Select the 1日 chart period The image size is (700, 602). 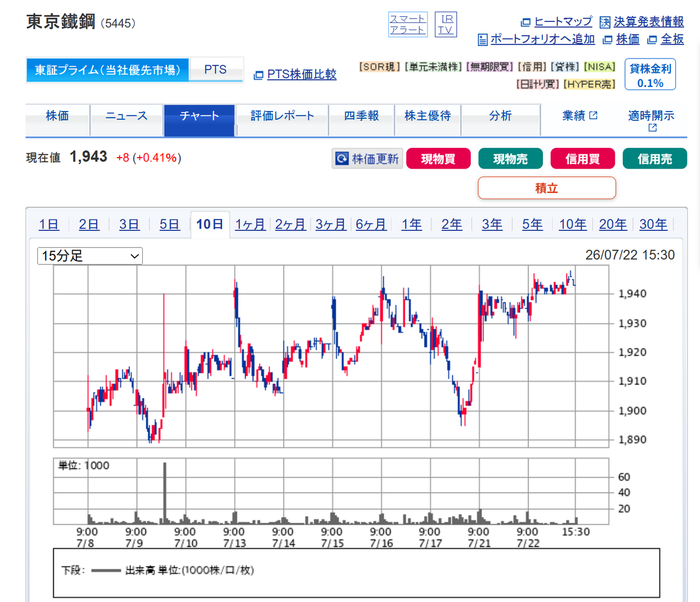click(x=49, y=224)
